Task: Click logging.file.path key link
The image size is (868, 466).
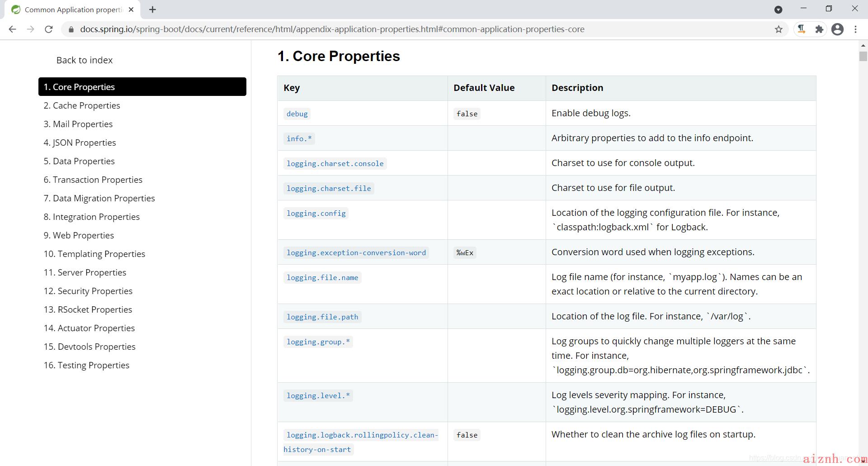Action: (322, 317)
